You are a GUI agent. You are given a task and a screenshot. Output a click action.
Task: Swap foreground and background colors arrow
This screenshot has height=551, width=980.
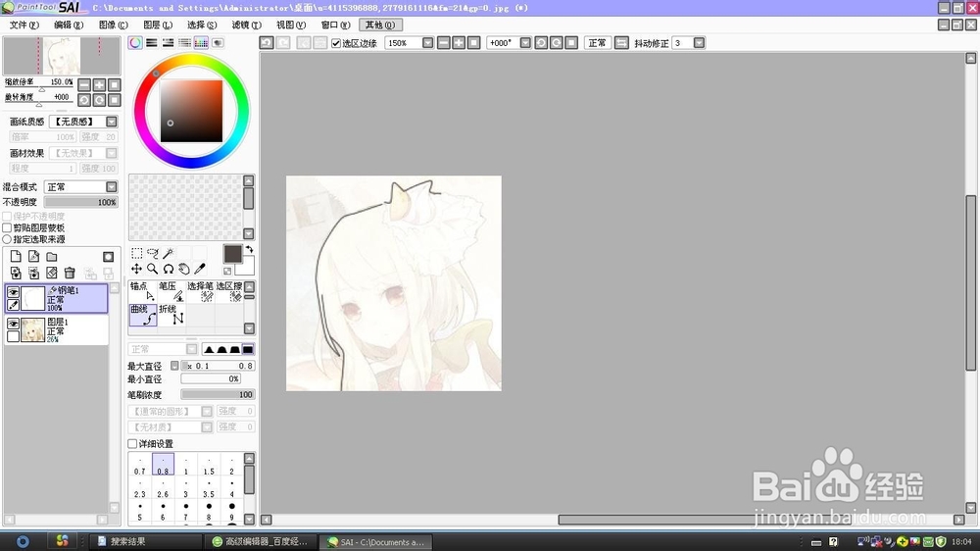point(249,249)
